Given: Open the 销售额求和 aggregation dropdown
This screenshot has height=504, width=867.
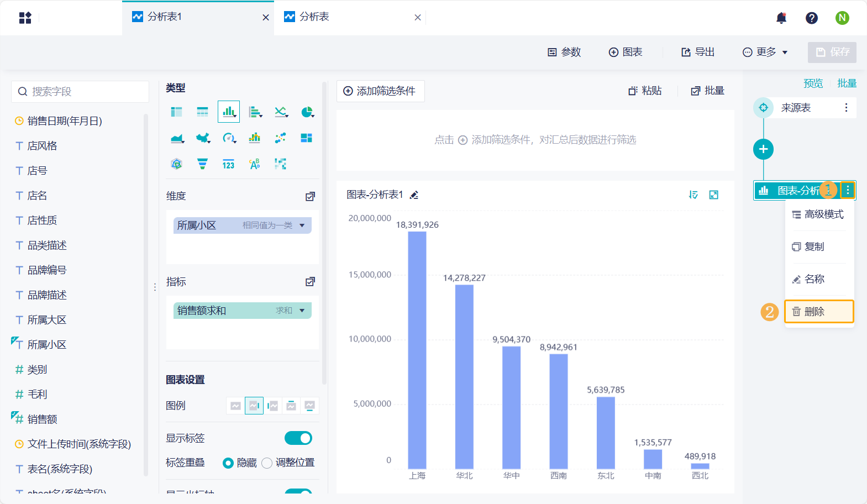Looking at the screenshot, I should coord(302,311).
